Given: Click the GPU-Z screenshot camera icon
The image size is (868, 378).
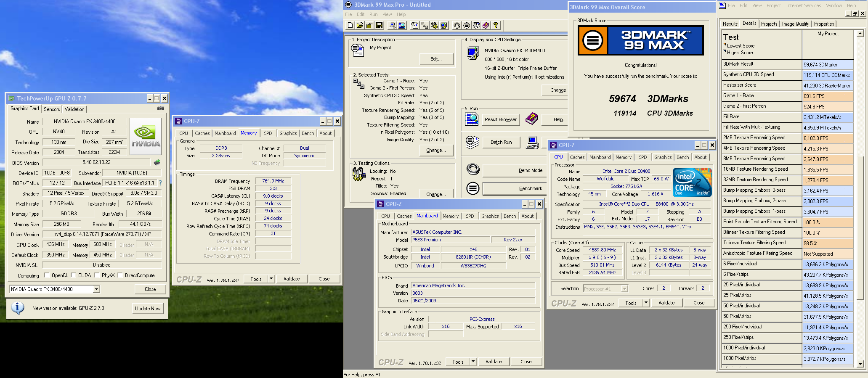Looking at the screenshot, I should 161,108.
